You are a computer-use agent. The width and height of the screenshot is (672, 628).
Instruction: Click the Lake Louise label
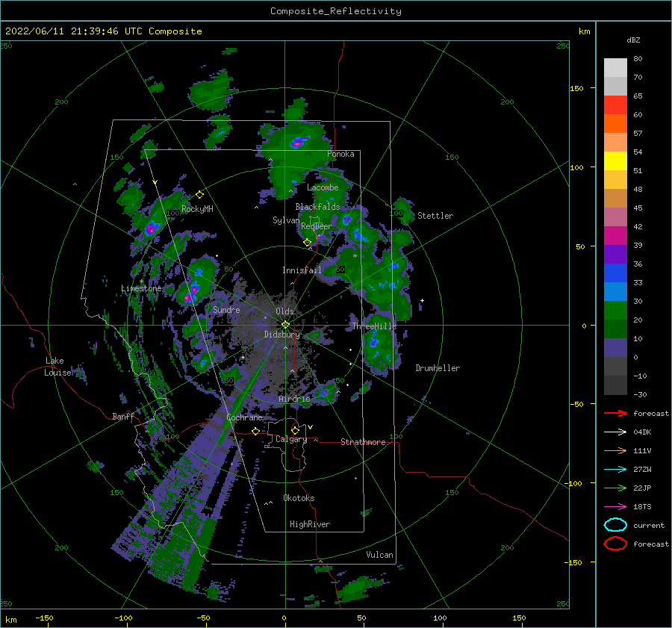tap(59, 367)
